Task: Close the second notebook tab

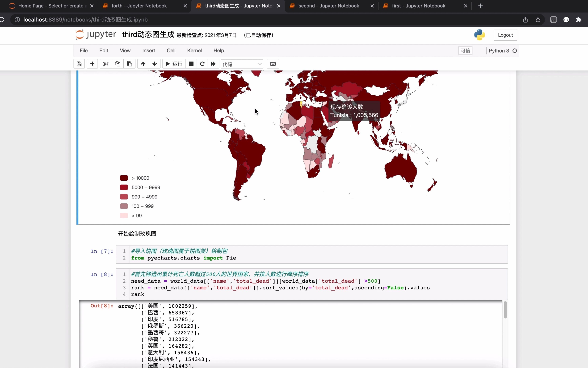Action: click(x=372, y=6)
